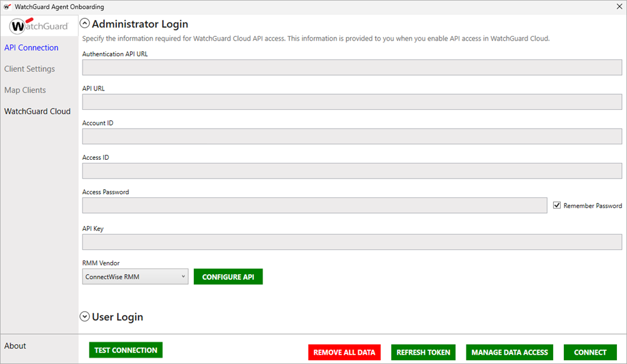Switch to the Client Settings page
Image resolution: width=627 pixels, height=364 pixels.
(29, 69)
